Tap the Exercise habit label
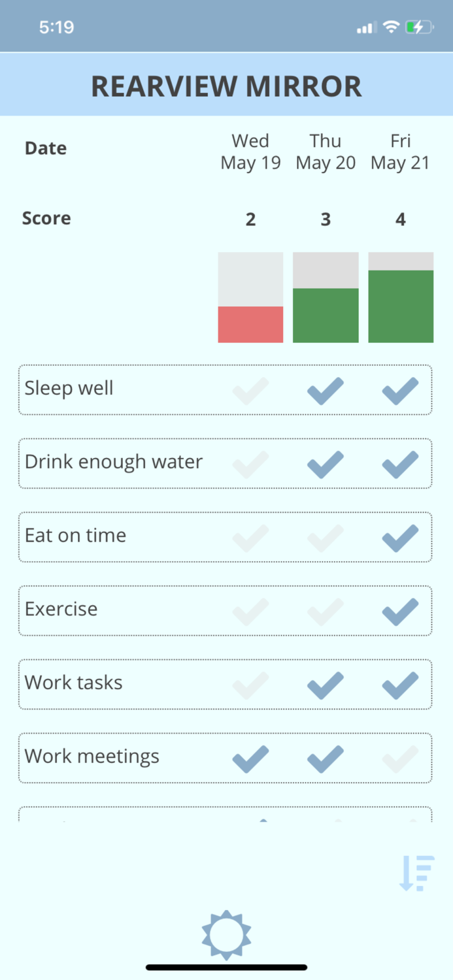 pos(61,609)
